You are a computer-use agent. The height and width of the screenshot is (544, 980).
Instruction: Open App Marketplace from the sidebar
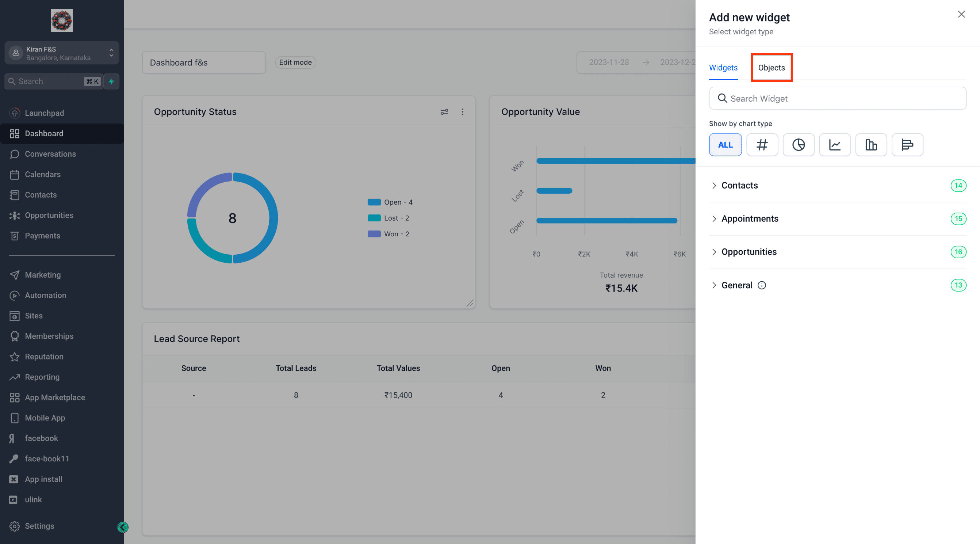pyautogui.click(x=62, y=397)
